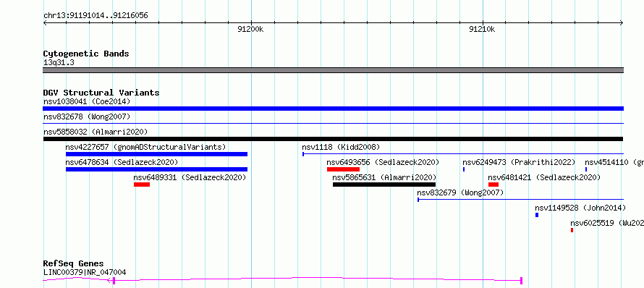The height and width of the screenshot is (288, 644).
Task: Click the nsv832679 (Wong2007) label
Action: click(460, 192)
